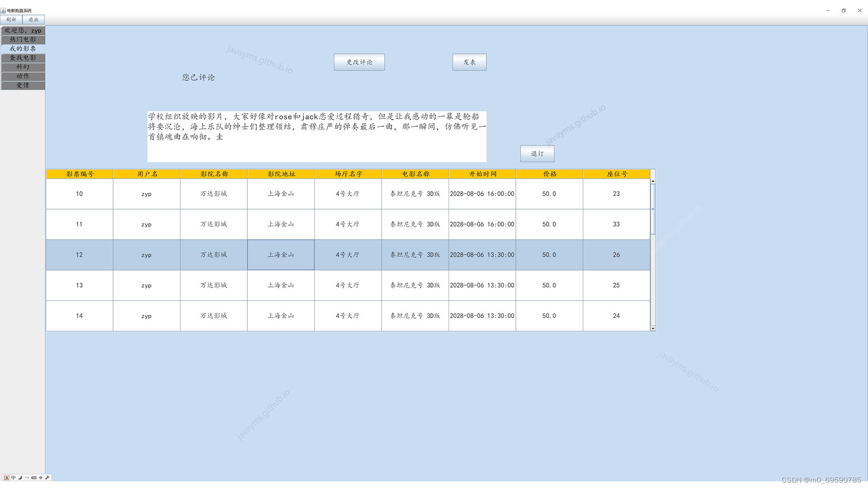Select ticket number 11 cell
The image size is (868, 488).
pyautogui.click(x=80, y=224)
